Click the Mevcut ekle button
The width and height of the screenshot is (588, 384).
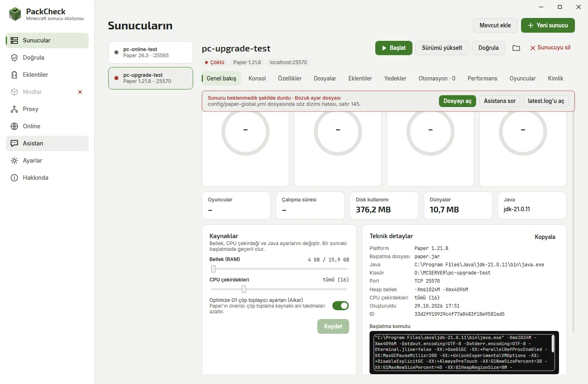click(x=495, y=25)
